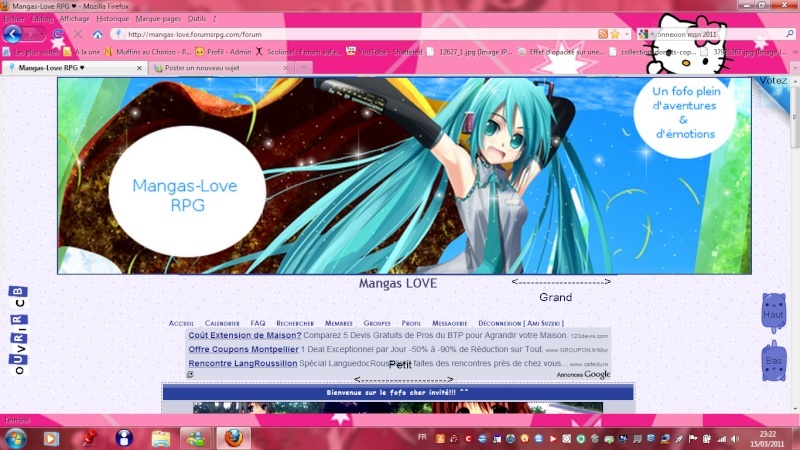Open the YouTube - Shattered bookmark
Viewport: 800px width, 450px height.
[x=384, y=52]
